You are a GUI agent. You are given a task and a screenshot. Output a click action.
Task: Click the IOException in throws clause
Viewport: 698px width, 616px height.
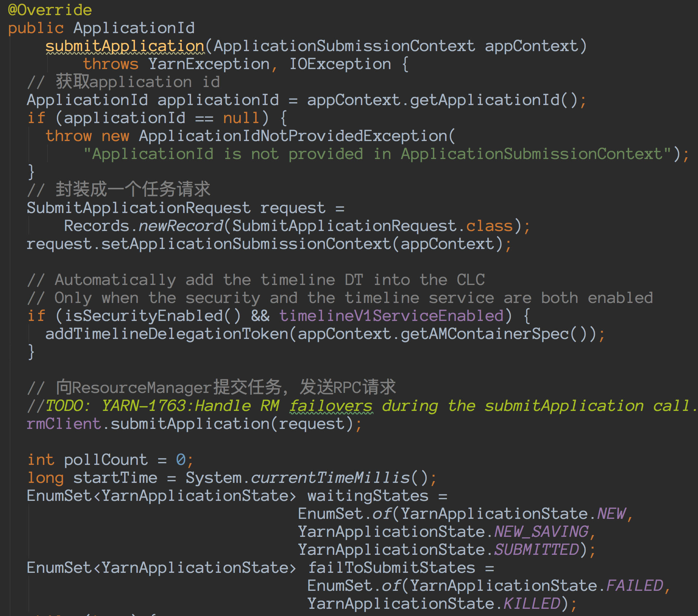click(x=340, y=64)
